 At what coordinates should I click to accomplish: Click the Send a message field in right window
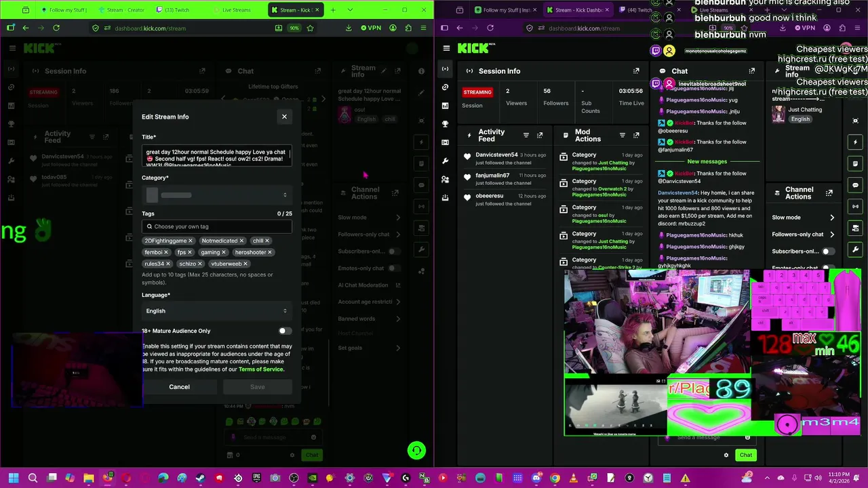click(x=705, y=437)
